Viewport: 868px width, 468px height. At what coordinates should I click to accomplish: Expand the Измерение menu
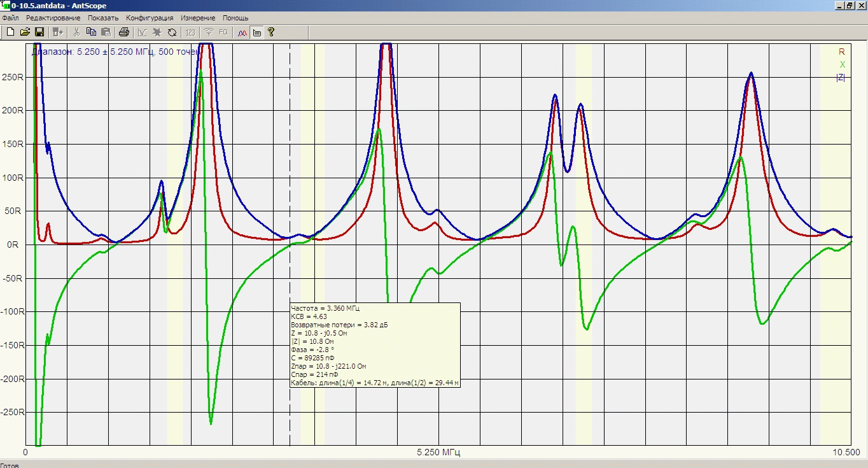[x=198, y=18]
